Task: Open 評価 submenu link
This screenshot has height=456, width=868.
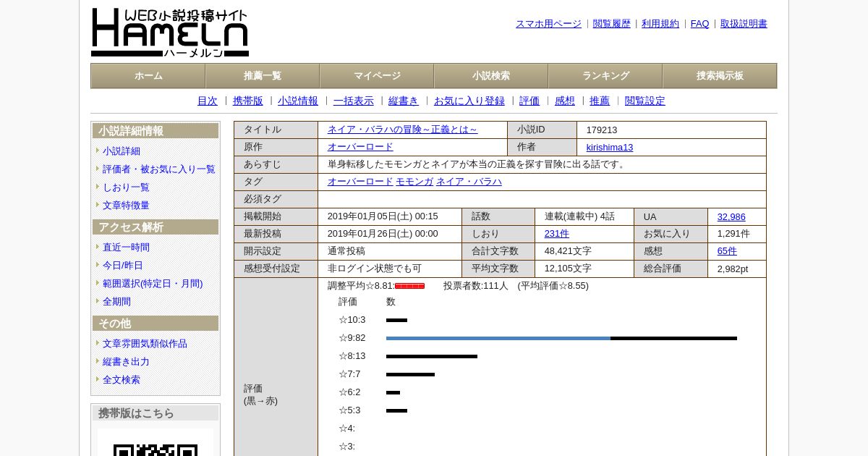Action: (x=529, y=101)
